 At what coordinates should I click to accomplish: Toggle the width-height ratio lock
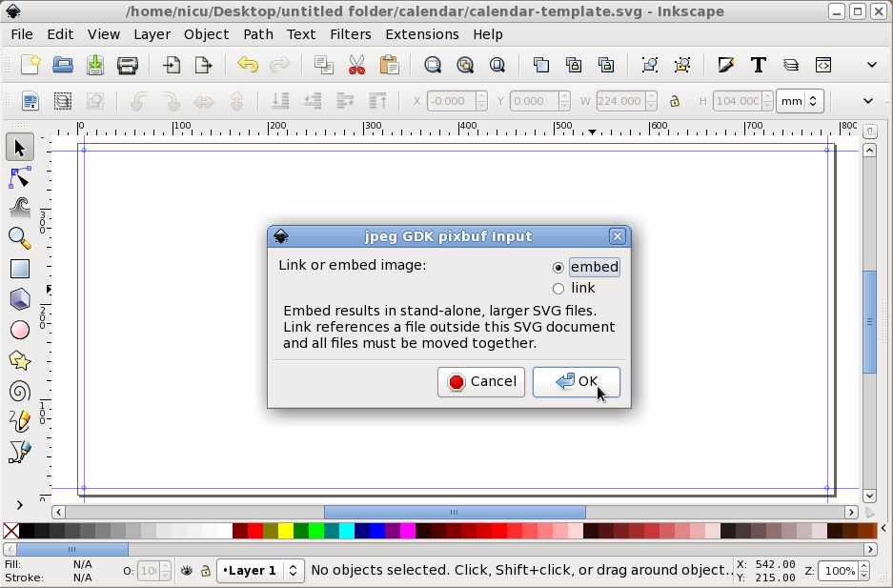[x=675, y=101]
